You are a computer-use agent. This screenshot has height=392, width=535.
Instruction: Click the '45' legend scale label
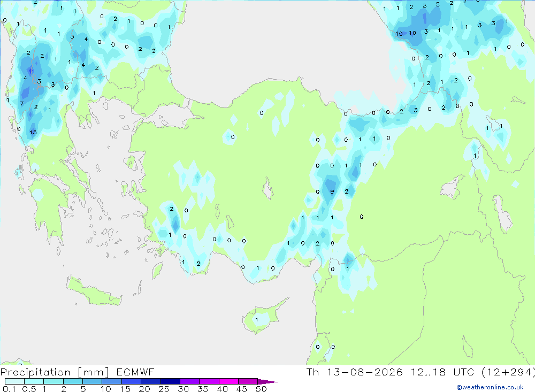coord(242,389)
